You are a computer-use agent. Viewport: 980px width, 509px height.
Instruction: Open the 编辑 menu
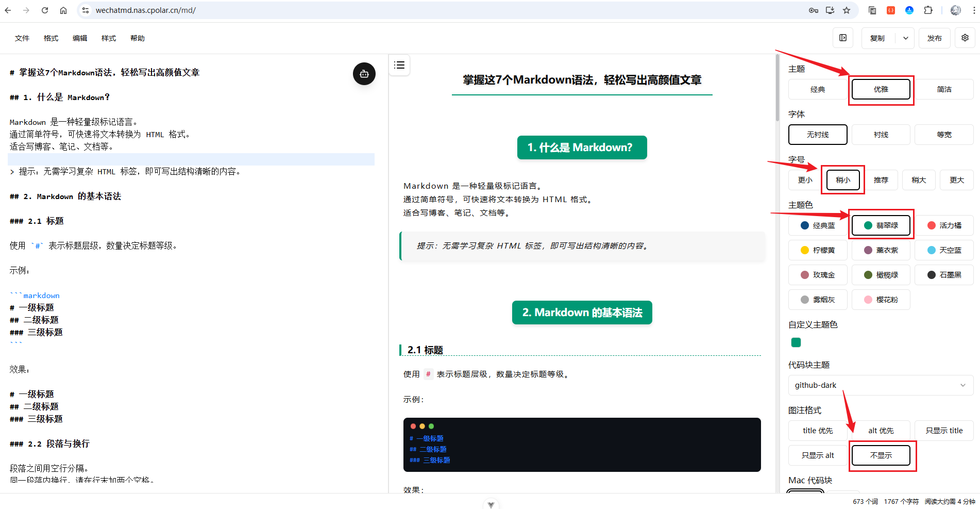coord(80,38)
